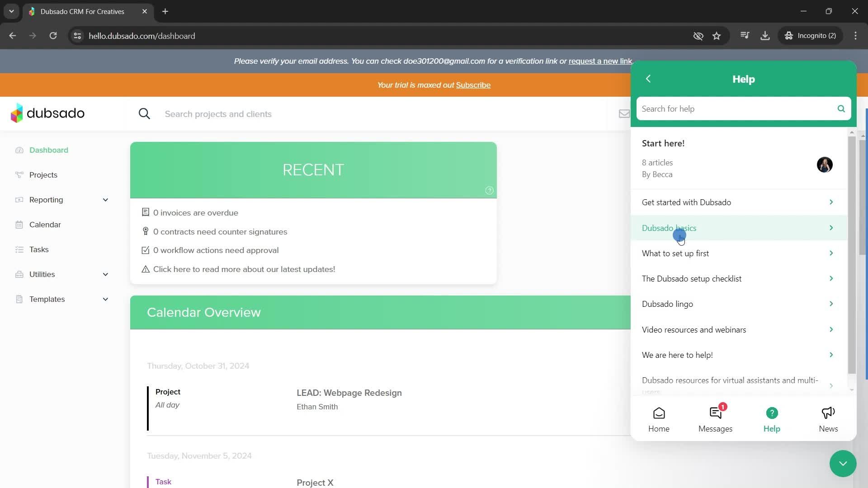Click the Dubsado logo
868x488 pixels.
click(x=47, y=113)
